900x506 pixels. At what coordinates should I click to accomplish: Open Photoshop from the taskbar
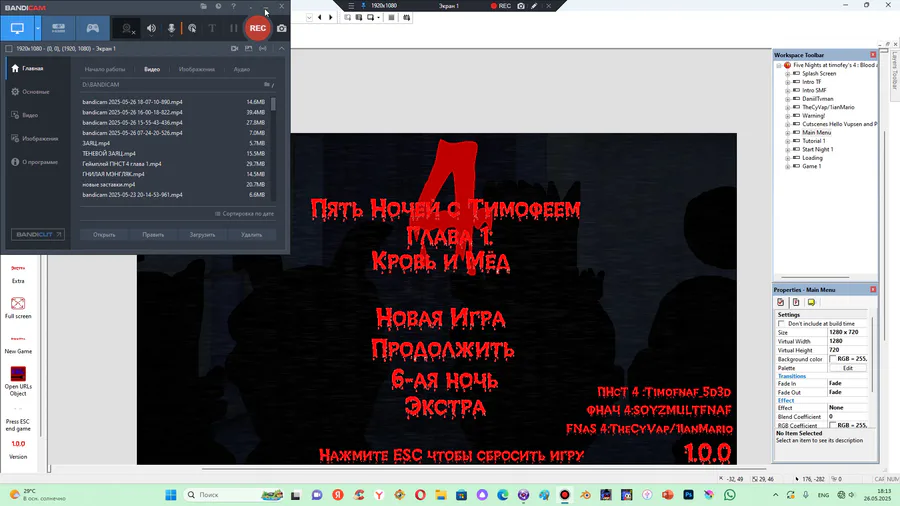point(688,495)
